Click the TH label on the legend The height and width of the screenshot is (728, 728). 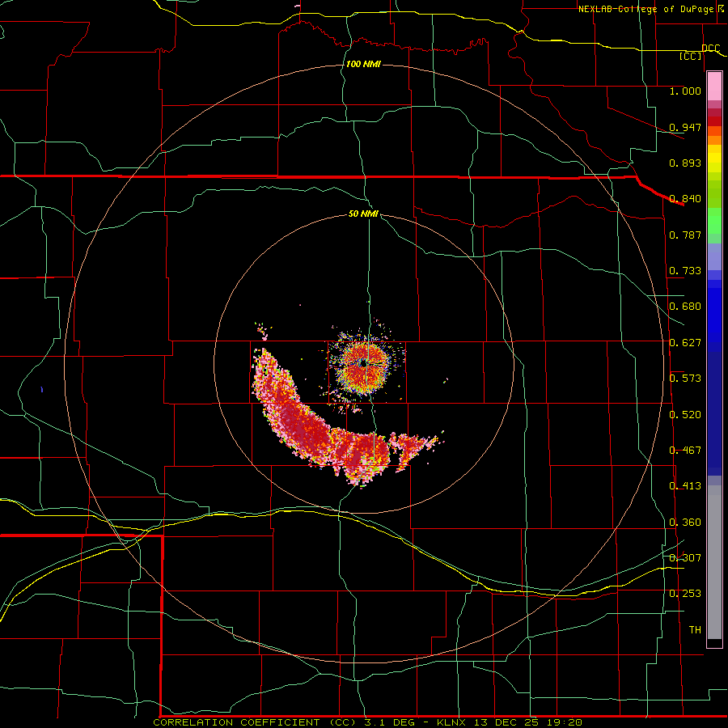point(695,630)
